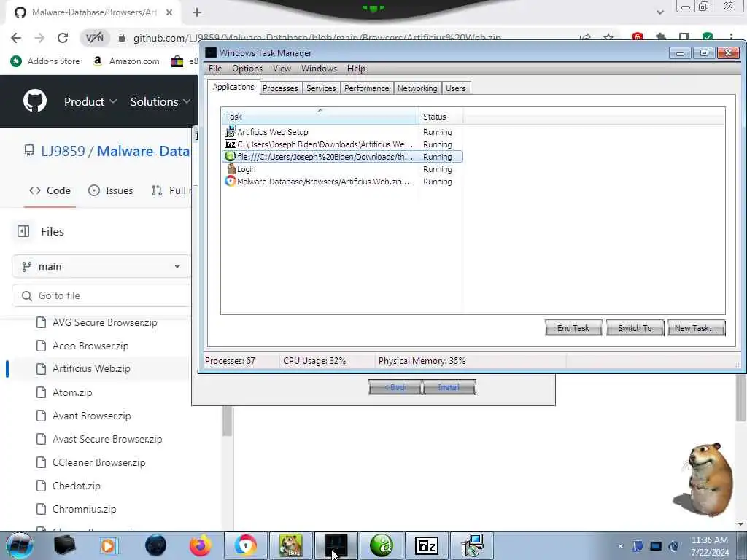Expand the GitHub Product menu
The height and width of the screenshot is (560, 747).
click(x=90, y=101)
